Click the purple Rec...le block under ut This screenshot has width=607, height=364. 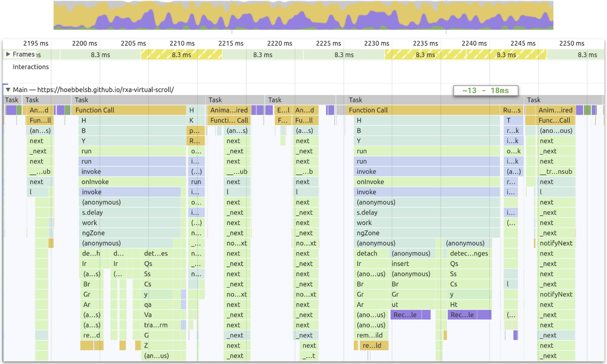point(405,315)
